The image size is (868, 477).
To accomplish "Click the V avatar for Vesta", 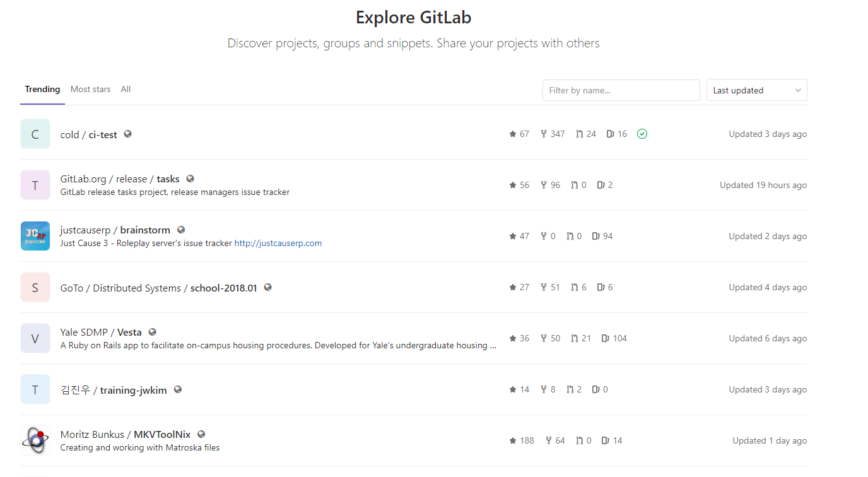I will (x=35, y=338).
